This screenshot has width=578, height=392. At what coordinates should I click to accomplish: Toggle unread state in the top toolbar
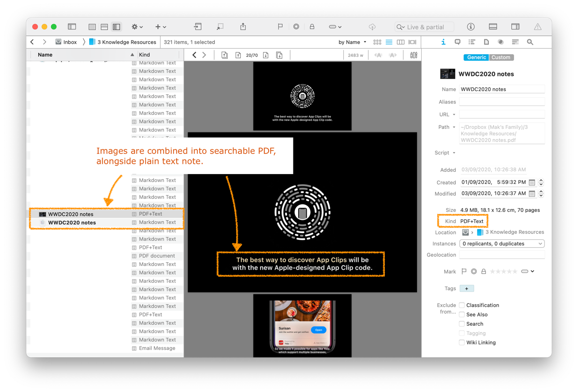[296, 27]
